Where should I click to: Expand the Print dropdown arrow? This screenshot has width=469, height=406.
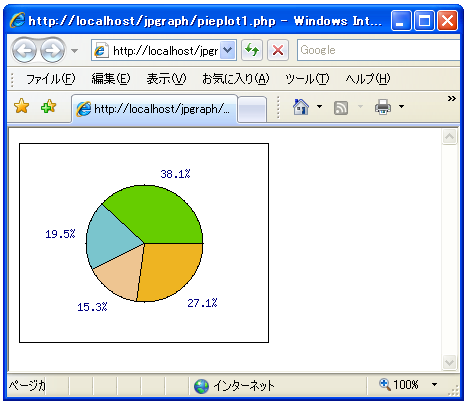coord(401,107)
